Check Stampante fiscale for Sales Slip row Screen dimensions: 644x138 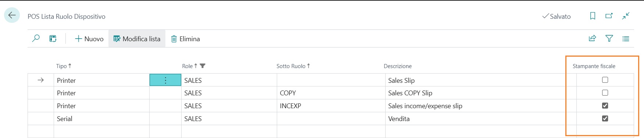click(x=605, y=80)
